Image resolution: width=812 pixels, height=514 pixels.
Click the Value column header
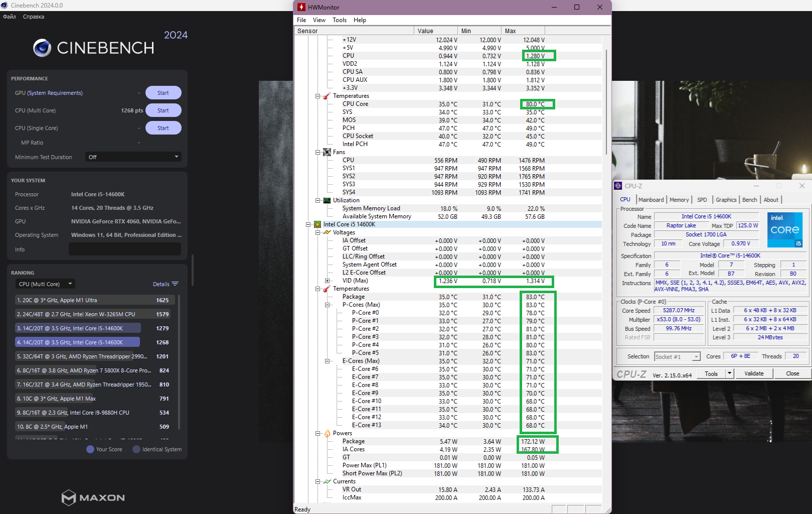click(436, 31)
